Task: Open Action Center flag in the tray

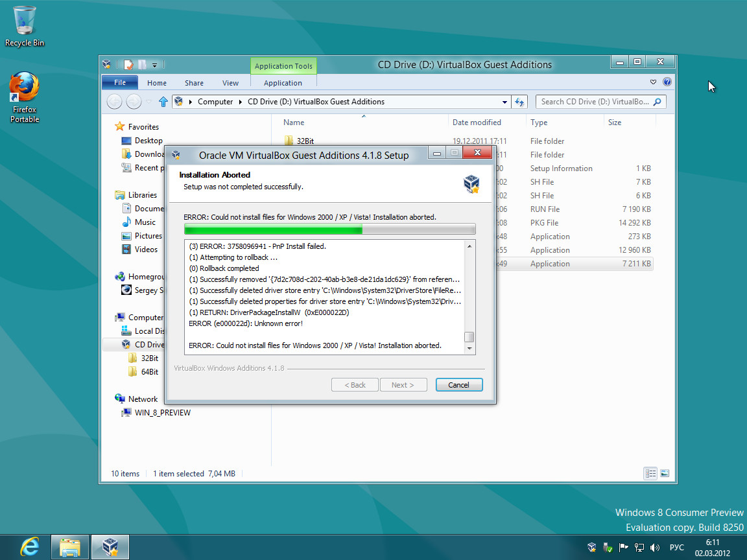Action: (x=623, y=548)
